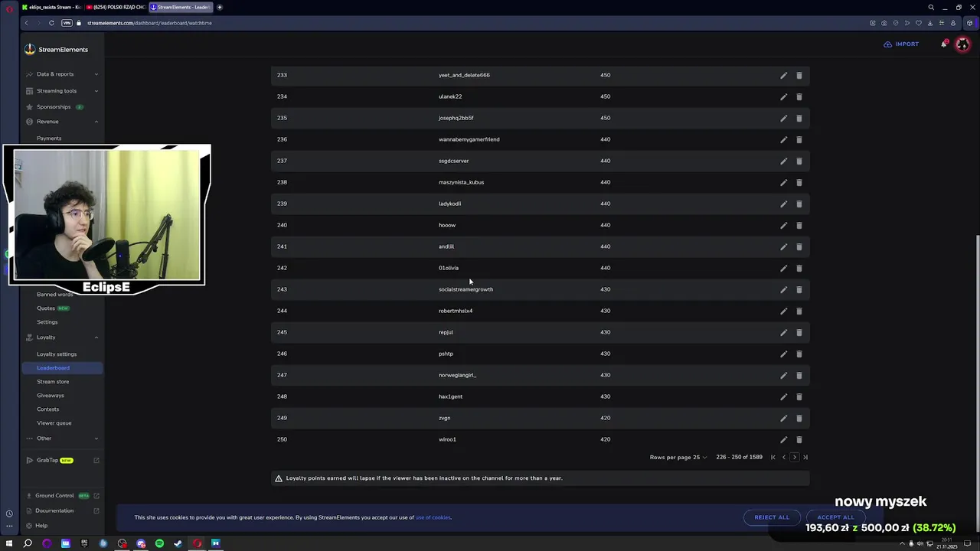
Task: Go to previous leaderboard page
Action: point(783,457)
